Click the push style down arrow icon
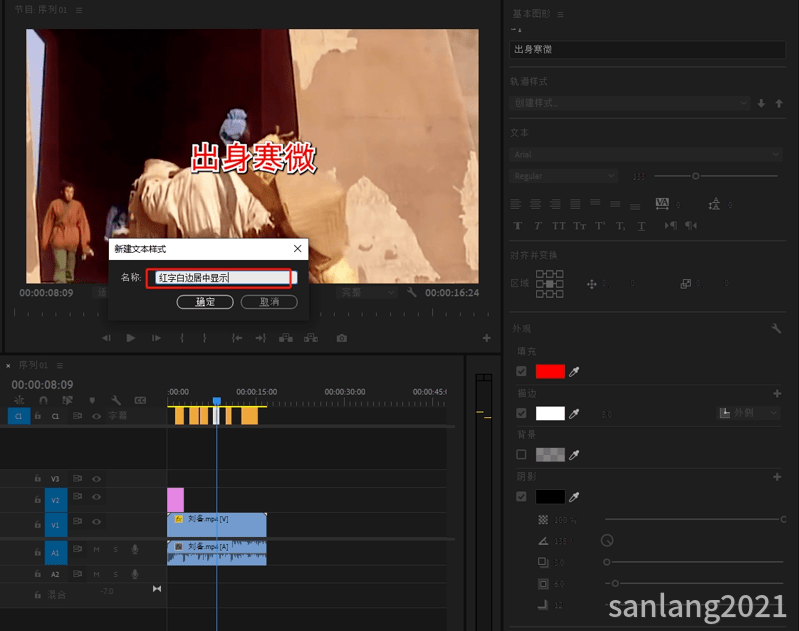The height and width of the screenshot is (631, 799). coord(761,103)
